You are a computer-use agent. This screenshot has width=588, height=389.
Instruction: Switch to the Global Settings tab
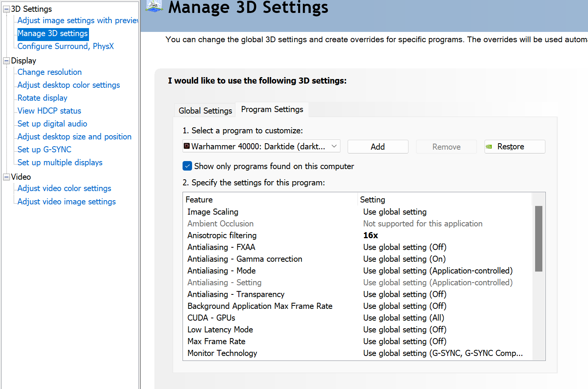tap(205, 111)
